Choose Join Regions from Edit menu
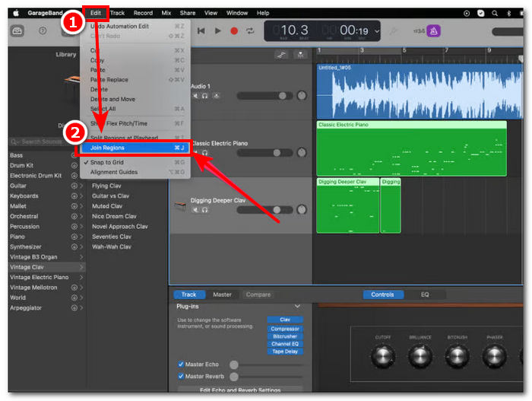This screenshot has height=401, width=532. click(135, 148)
